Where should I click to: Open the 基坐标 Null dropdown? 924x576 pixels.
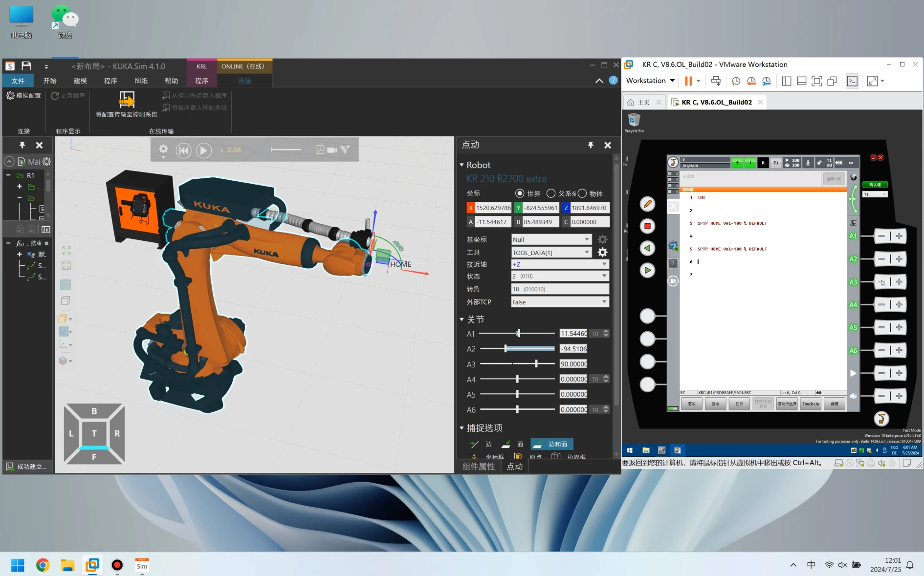[x=551, y=239]
